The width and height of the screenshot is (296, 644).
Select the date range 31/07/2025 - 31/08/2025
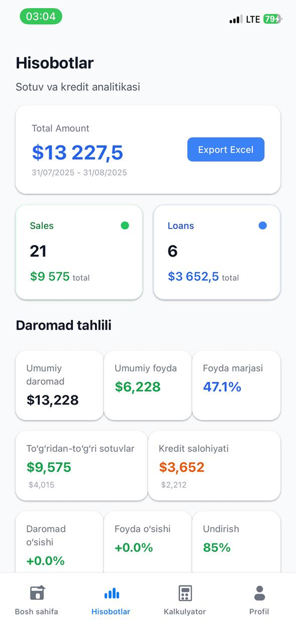79,172
